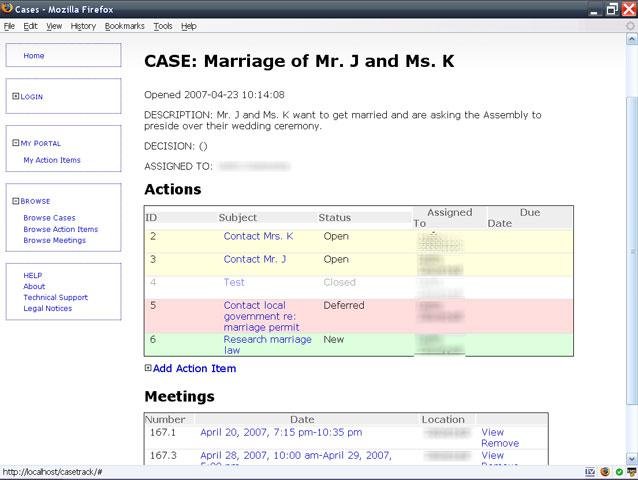Screen dimensions: 638x480
Task: Go to the Home link
Action: 34,56
